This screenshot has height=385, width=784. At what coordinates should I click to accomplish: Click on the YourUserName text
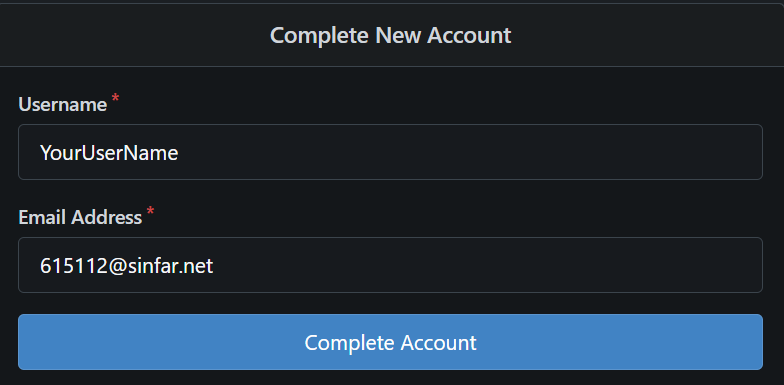109,152
